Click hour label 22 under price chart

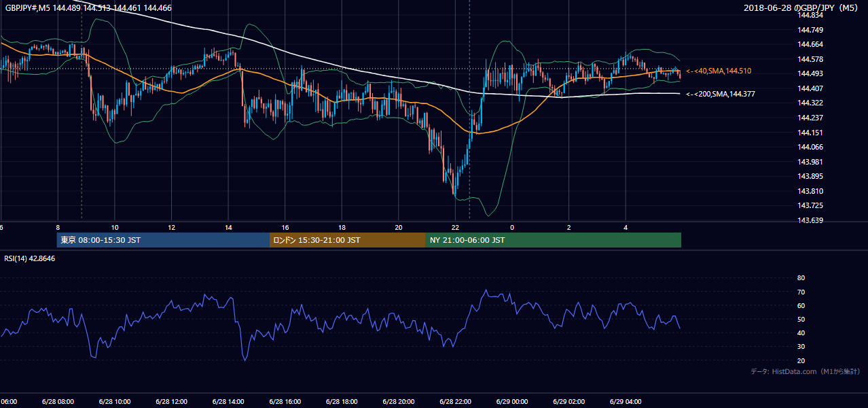[455, 228]
